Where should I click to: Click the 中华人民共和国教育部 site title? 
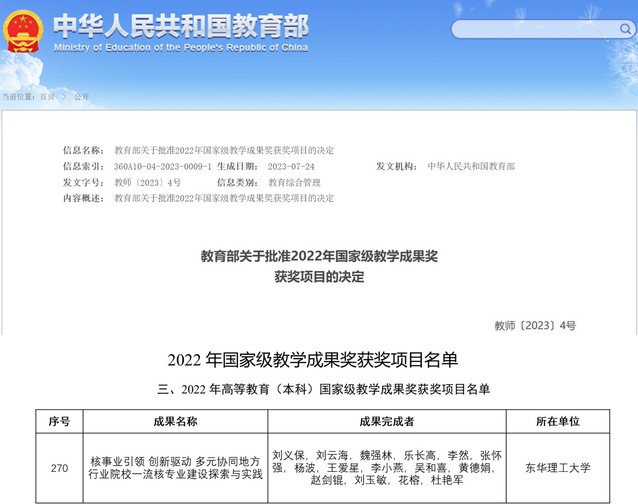(x=181, y=26)
